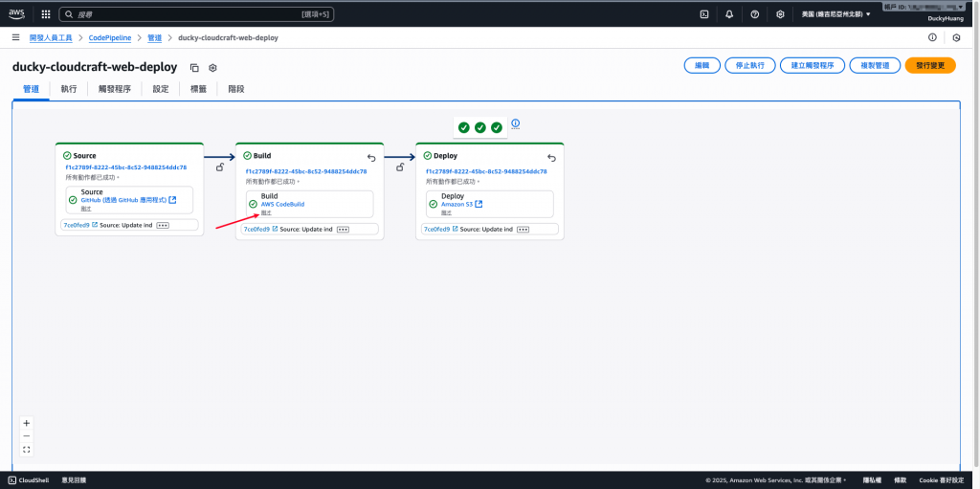This screenshot has width=980, height=489.
Task: Click the 停止執行 button
Action: coord(750,66)
